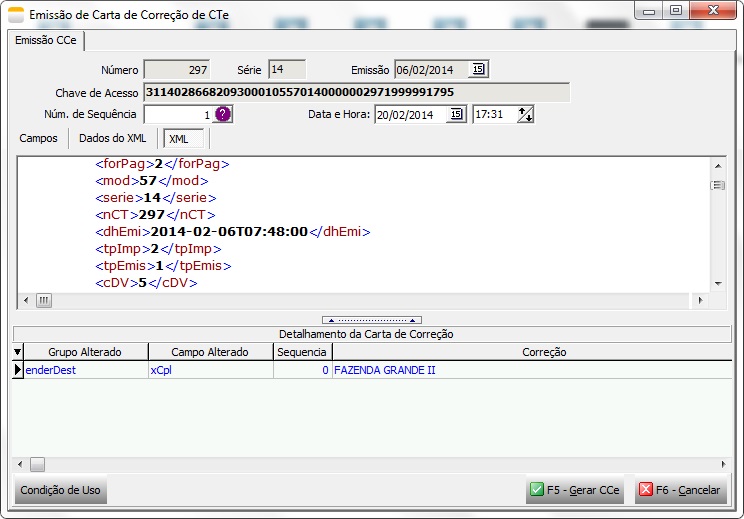Click the XML pane scroll down arrow
The height and width of the screenshot is (519, 744).
coord(718,284)
